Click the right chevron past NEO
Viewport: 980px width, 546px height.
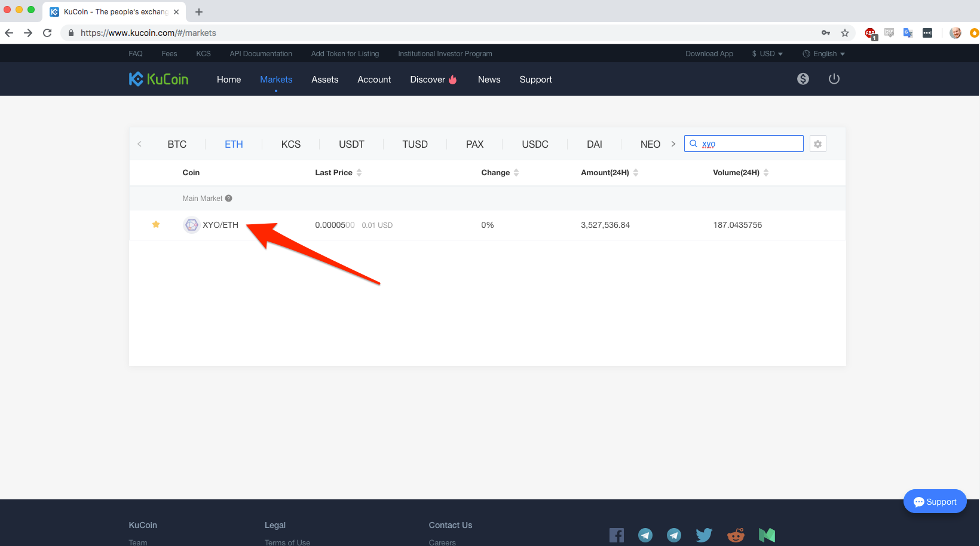673,144
